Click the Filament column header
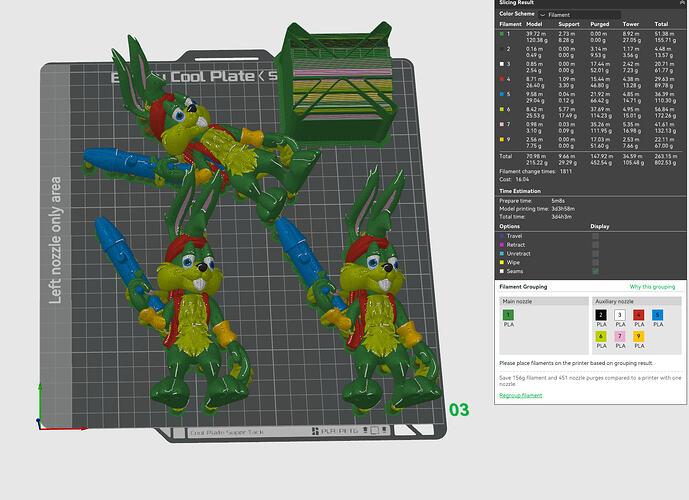This screenshot has height=500, width=689. (x=510, y=24)
